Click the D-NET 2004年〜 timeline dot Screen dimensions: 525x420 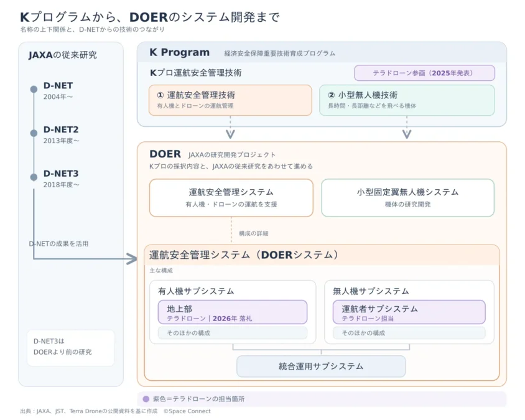34,89
